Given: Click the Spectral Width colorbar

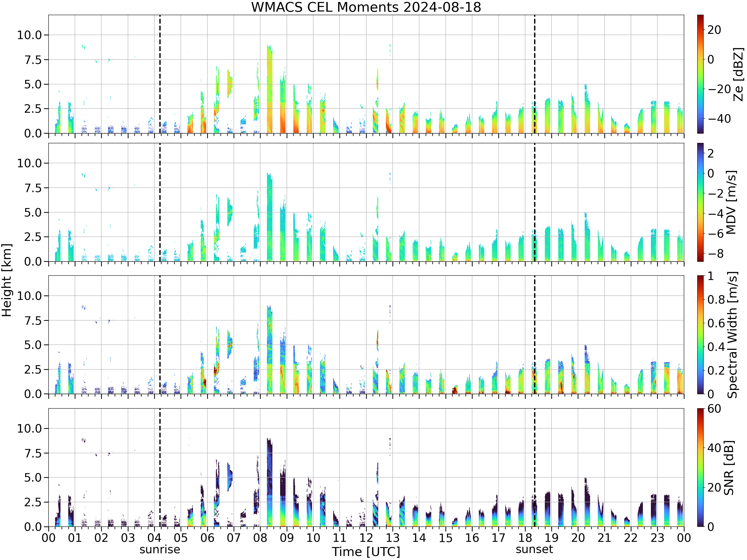Looking at the screenshot, I should pos(700,335).
